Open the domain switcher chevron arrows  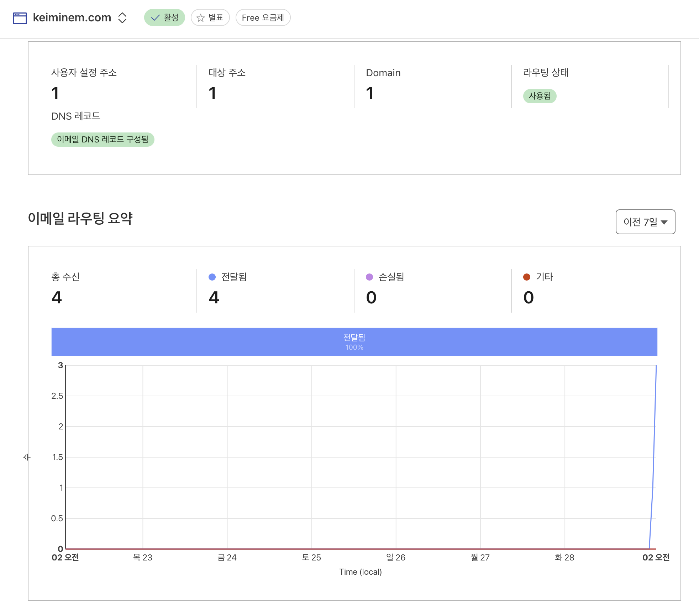click(x=122, y=18)
